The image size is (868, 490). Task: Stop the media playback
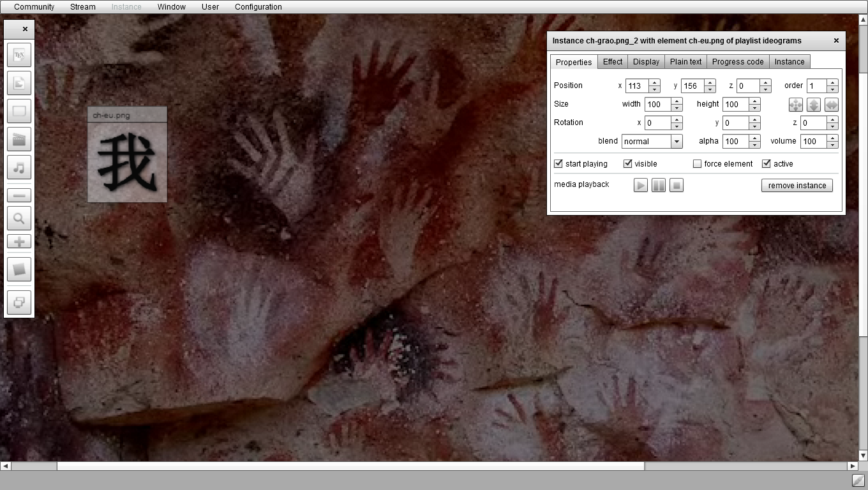click(677, 185)
